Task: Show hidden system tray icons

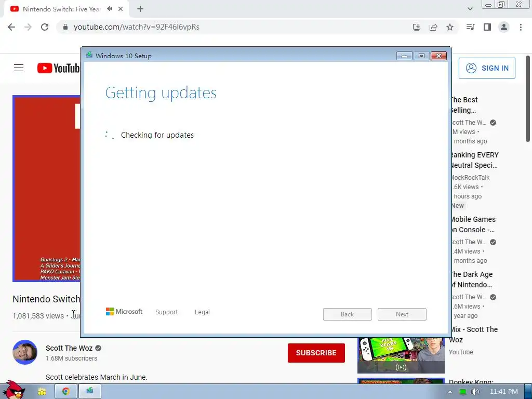Action: coord(450,392)
